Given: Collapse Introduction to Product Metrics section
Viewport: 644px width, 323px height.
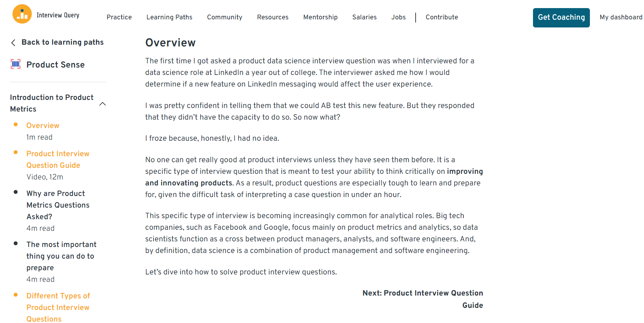Looking at the screenshot, I should pyautogui.click(x=103, y=104).
